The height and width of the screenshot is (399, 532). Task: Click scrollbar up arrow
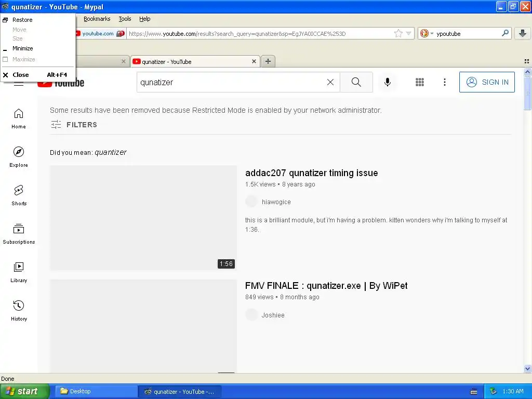tap(527, 72)
